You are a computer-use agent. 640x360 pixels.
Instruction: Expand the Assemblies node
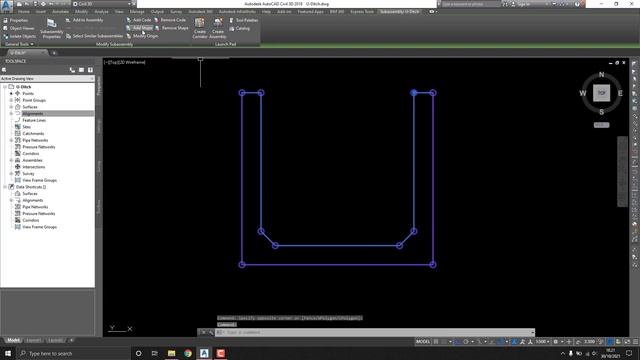click(x=11, y=160)
